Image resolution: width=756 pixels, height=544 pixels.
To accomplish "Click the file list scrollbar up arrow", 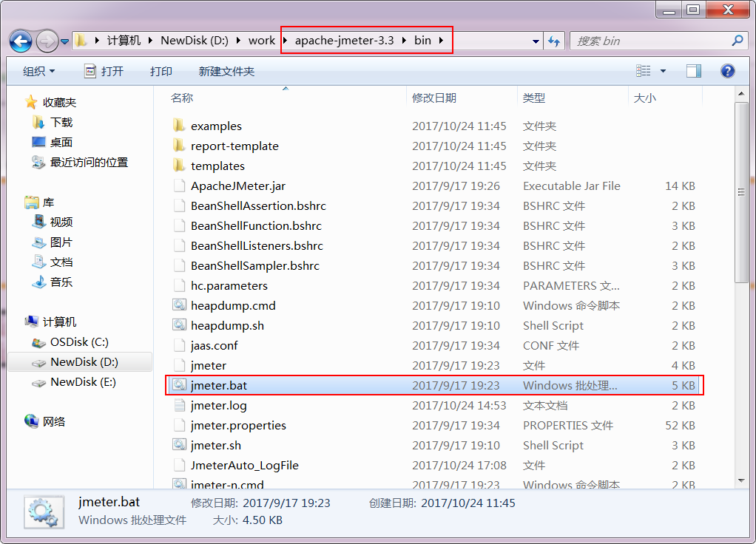I will tap(741, 93).
